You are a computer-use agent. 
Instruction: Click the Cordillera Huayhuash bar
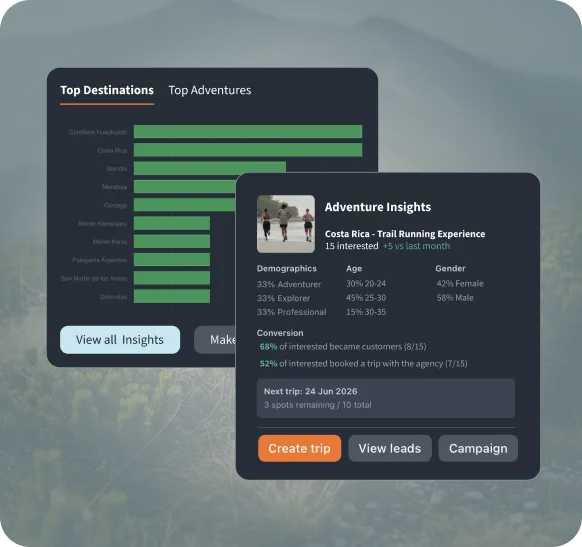248,132
